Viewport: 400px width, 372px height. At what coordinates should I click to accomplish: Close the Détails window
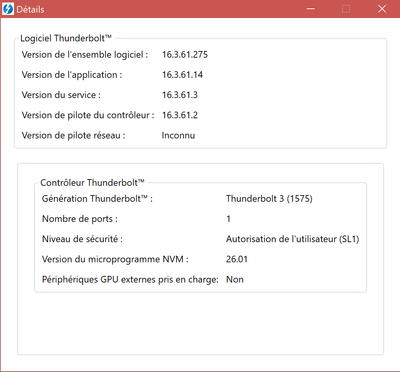[382, 9]
